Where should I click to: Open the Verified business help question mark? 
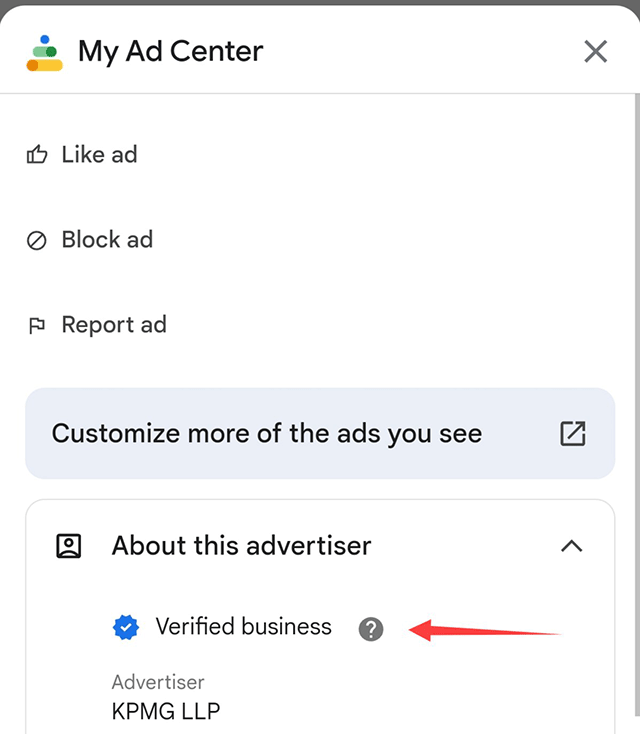tap(371, 629)
